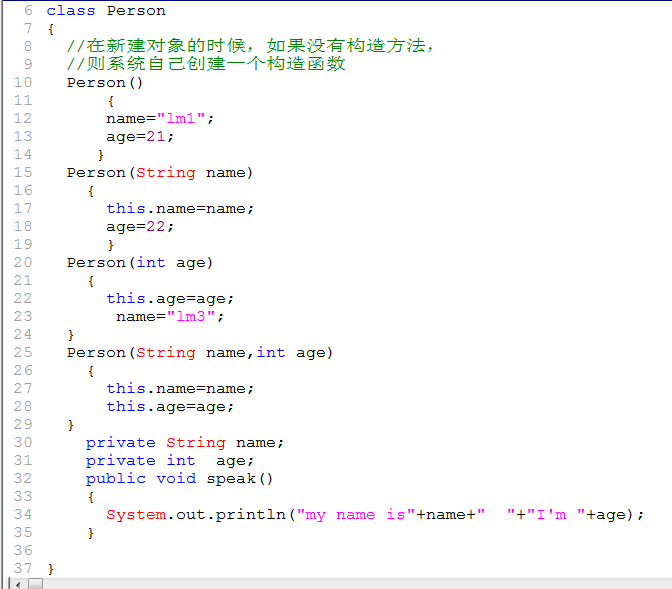Click the 'class Person' declaration text

click(106, 10)
